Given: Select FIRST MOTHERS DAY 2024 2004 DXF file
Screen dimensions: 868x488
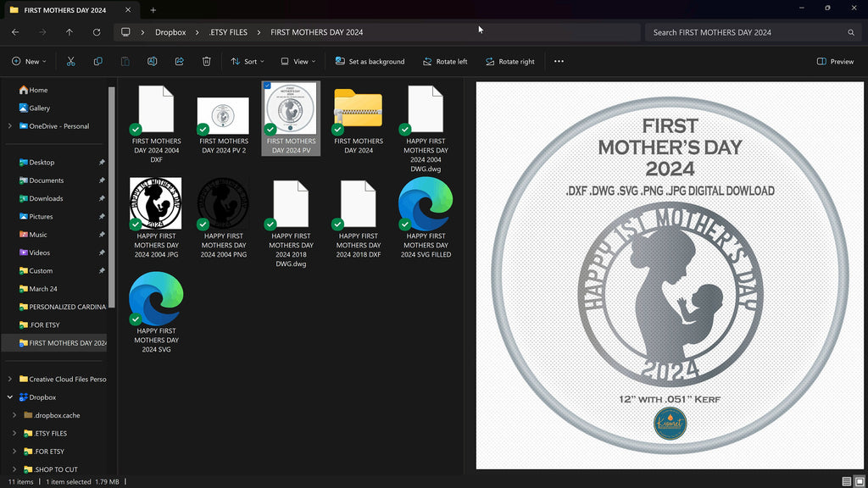Looking at the screenshot, I should click(156, 124).
